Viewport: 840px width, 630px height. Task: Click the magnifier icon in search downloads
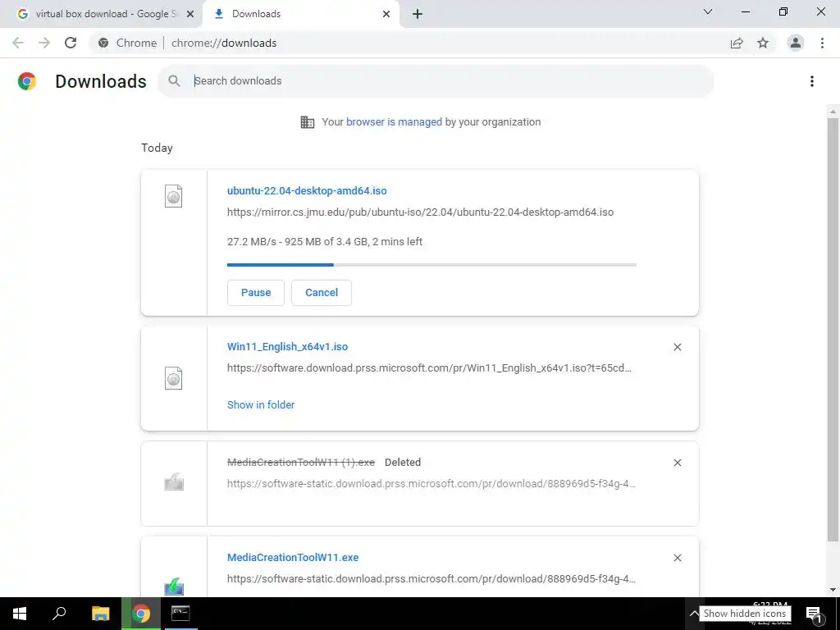(174, 81)
